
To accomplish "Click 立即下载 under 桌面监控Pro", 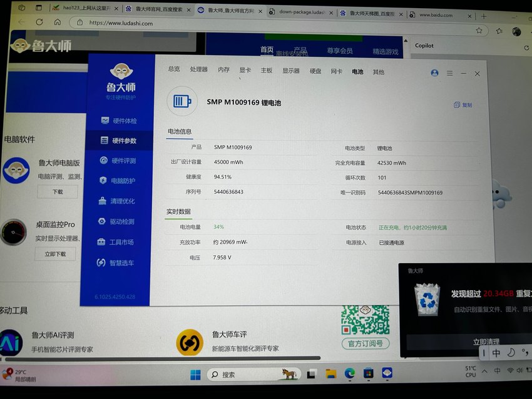I will 55,254.
